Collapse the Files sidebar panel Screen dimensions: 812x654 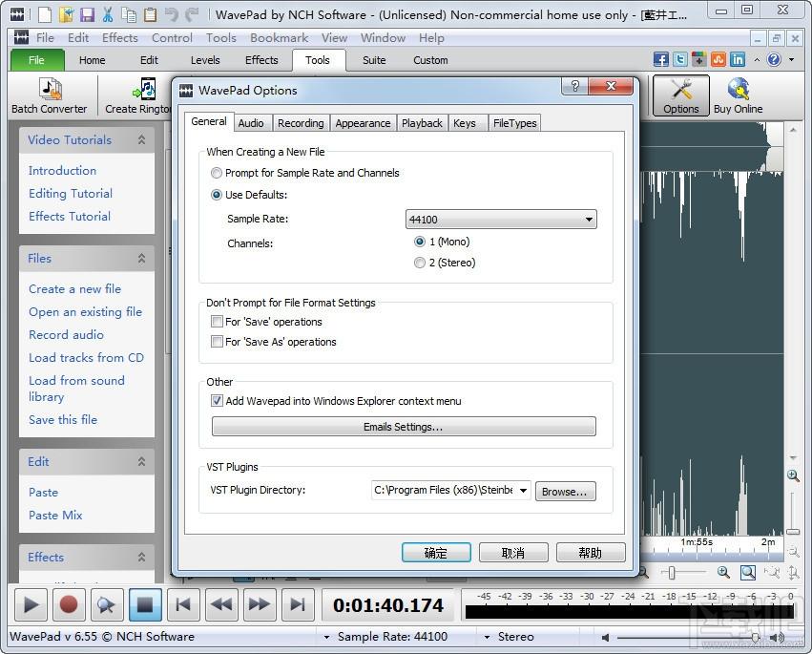point(141,259)
